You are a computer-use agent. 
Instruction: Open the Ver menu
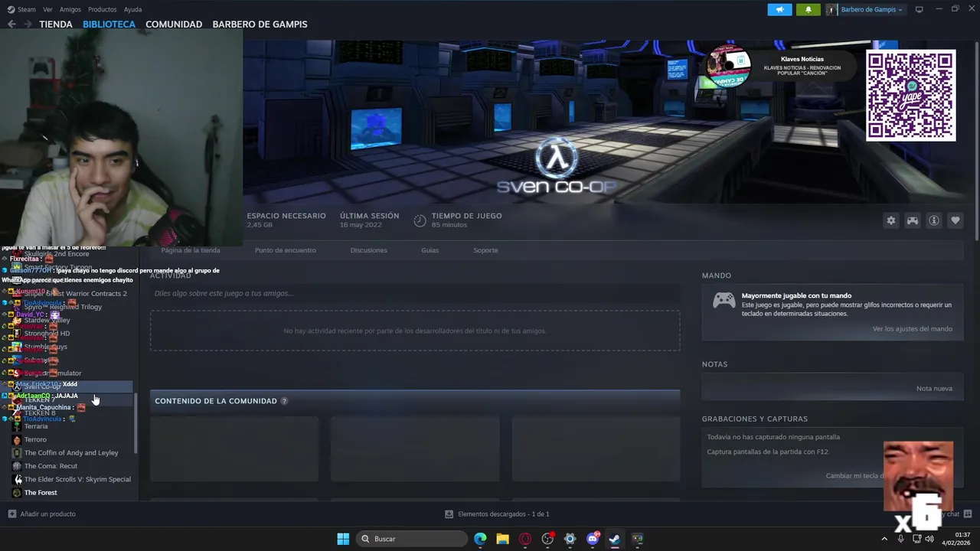click(47, 9)
